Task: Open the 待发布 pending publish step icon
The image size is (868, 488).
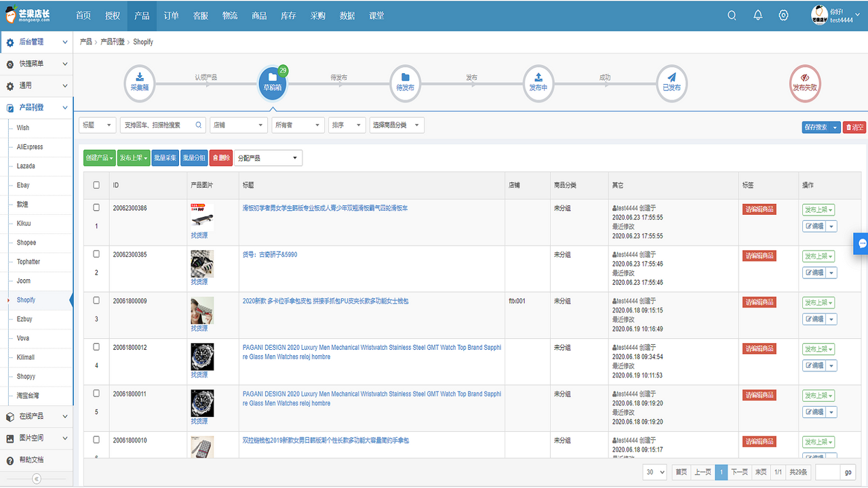Action: (406, 83)
